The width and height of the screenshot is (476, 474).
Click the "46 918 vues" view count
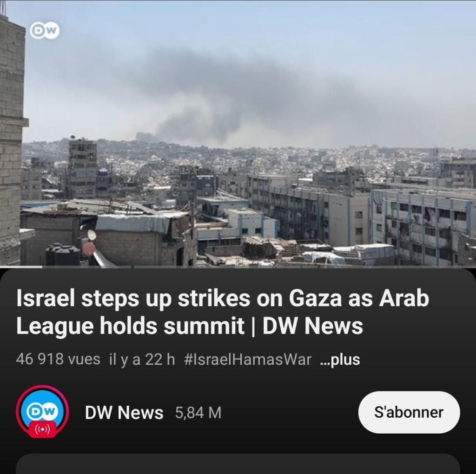58,359
